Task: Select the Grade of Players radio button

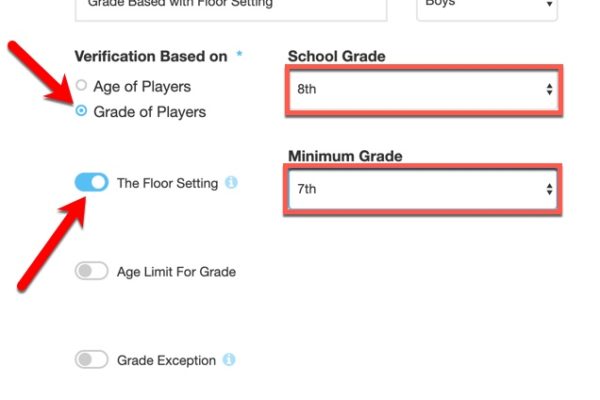Action: tap(81, 111)
